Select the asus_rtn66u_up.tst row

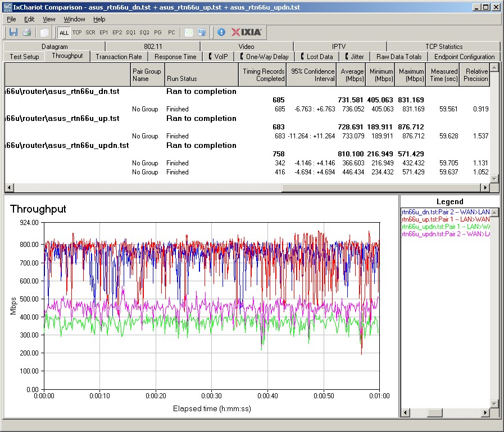pos(247,119)
